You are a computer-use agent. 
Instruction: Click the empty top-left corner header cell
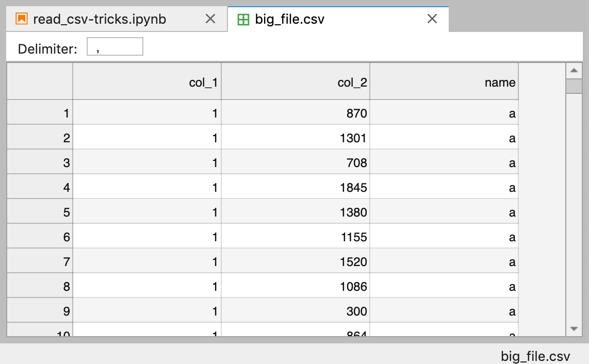click(x=40, y=81)
